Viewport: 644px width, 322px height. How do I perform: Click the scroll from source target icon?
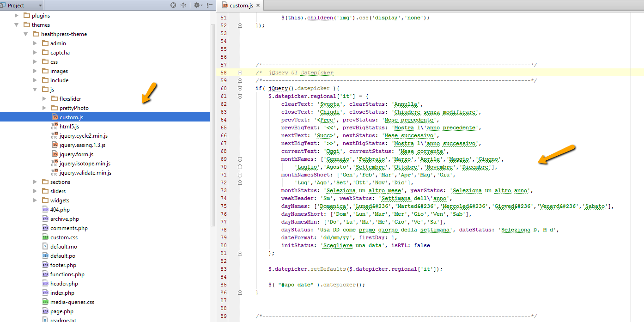click(173, 5)
